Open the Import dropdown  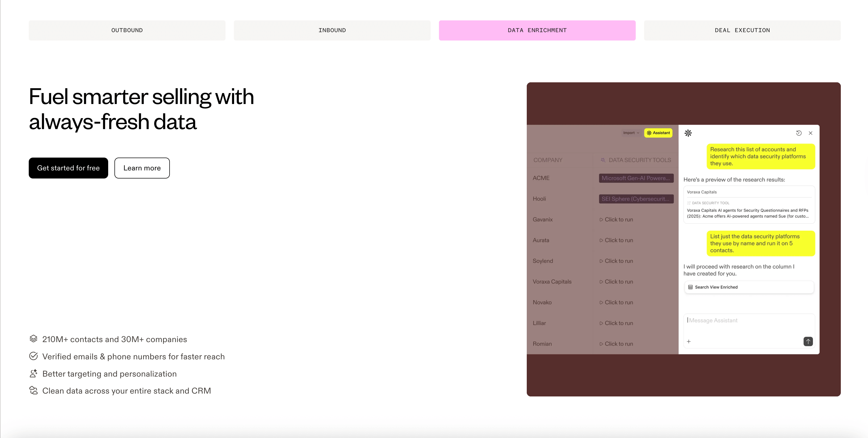(x=630, y=133)
